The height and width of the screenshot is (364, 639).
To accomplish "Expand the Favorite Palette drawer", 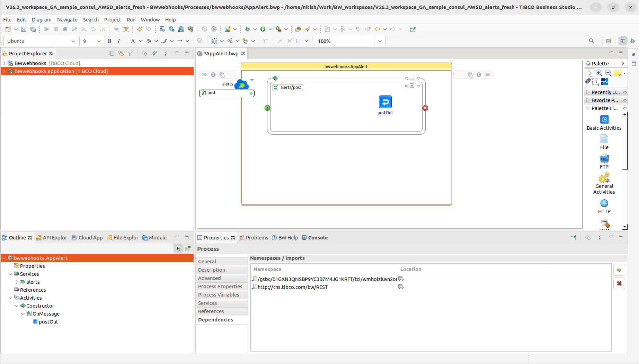I will click(x=606, y=100).
